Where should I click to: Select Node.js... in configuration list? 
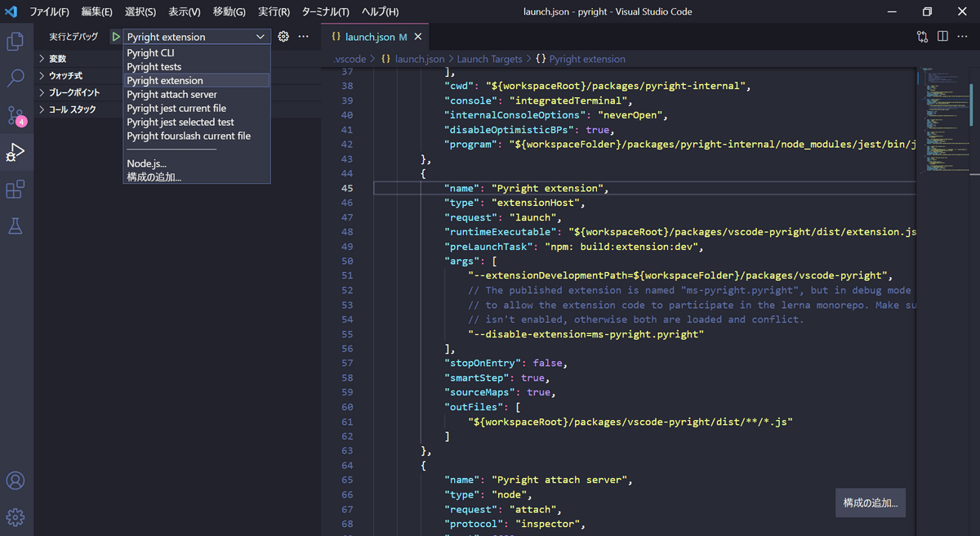coord(197,163)
